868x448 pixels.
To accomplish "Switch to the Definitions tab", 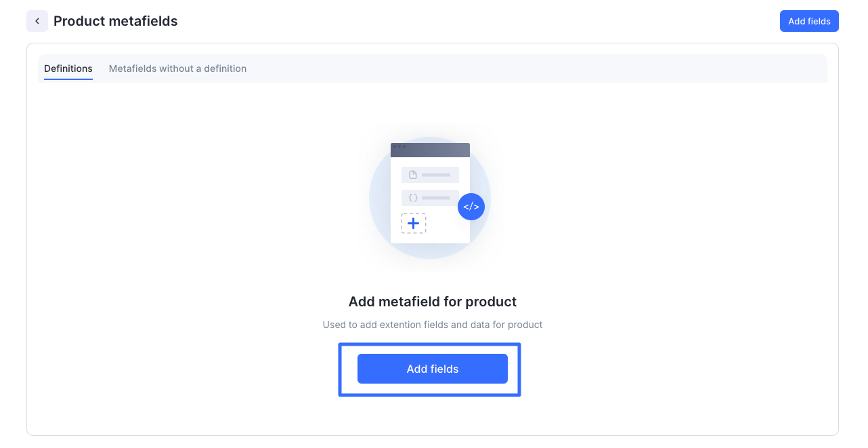I will pyautogui.click(x=68, y=68).
